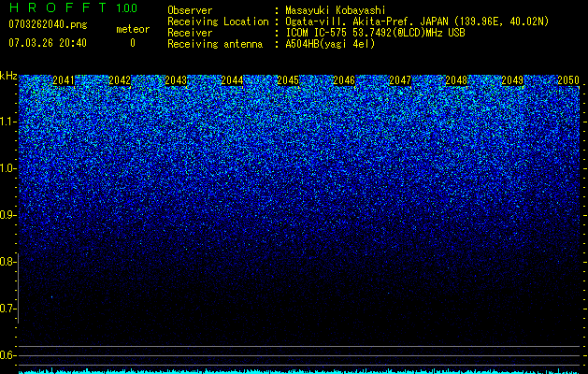Click the 2045 time marker
This screenshot has width=588, height=374.
click(x=288, y=80)
